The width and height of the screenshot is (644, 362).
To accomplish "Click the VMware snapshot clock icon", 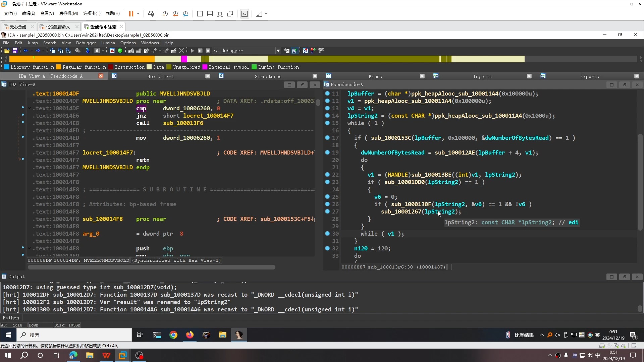I will pyautogui.click(x=165, y=14).
